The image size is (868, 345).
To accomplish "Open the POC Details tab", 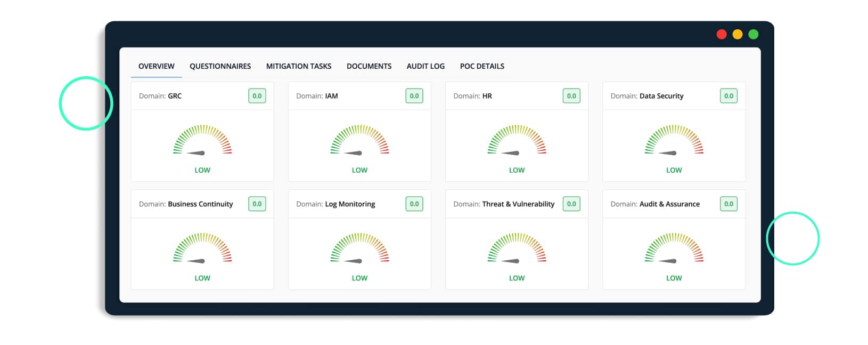I will coord(482,66).
